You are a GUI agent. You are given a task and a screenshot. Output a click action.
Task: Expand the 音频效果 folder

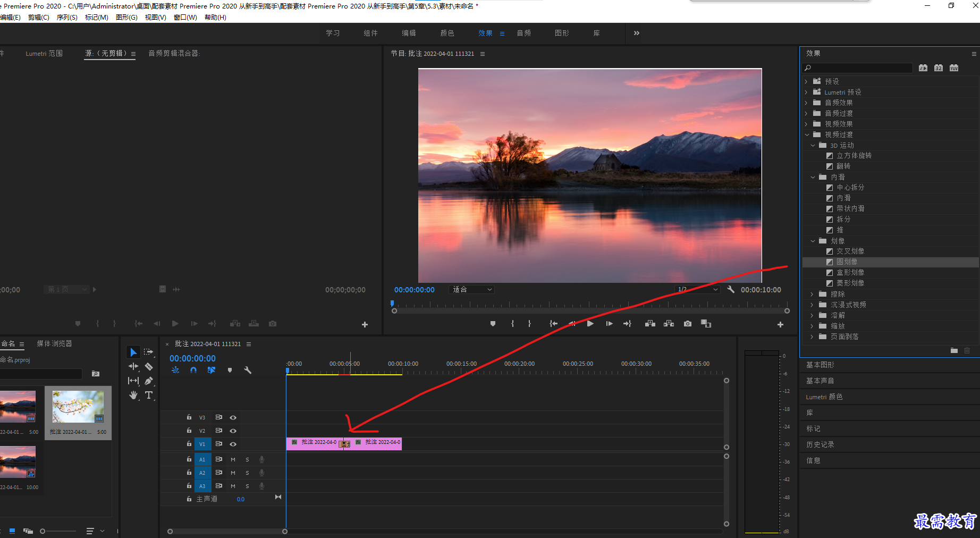[806, 103]
